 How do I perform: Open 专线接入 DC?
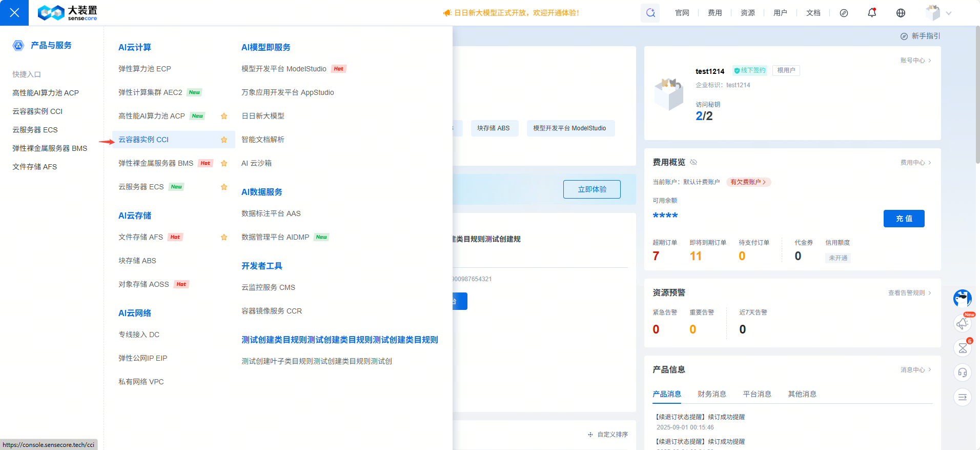[x=139, y=335]
